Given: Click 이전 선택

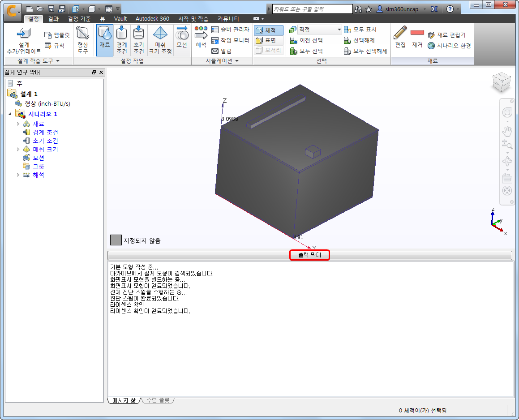Looking at the screenshot, I should [x=306, y=40].
